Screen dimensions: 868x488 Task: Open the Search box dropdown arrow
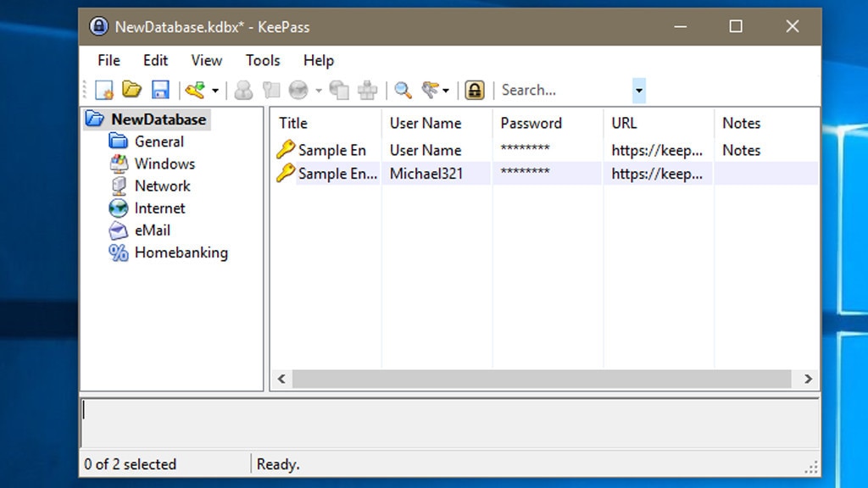pos(638,90)
